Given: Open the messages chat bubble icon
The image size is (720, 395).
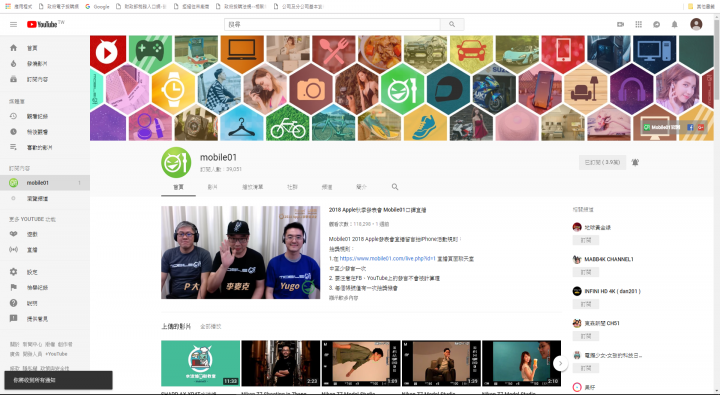Looking at the screenshot, I should (657, 24).
